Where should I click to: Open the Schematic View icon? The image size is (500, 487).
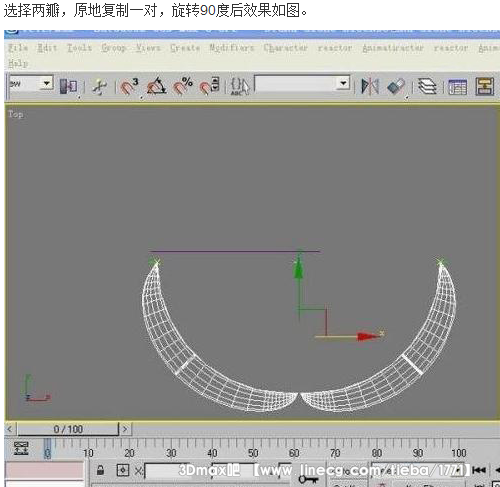point(484,87)
